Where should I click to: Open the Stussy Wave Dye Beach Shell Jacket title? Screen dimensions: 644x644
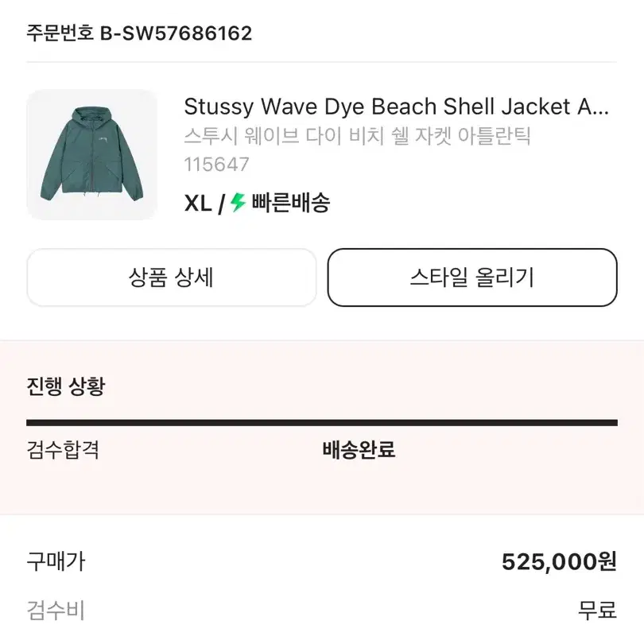click(397, 107)
